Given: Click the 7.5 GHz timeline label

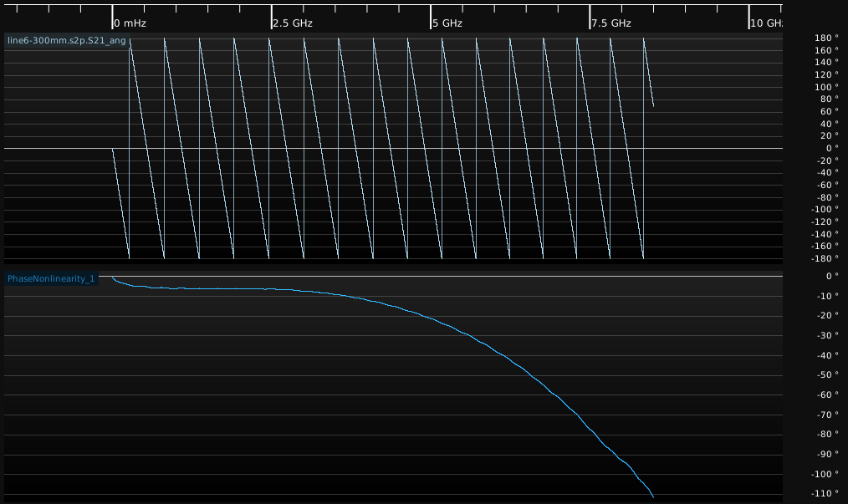Looking at the screenshot, I should 611,23.
